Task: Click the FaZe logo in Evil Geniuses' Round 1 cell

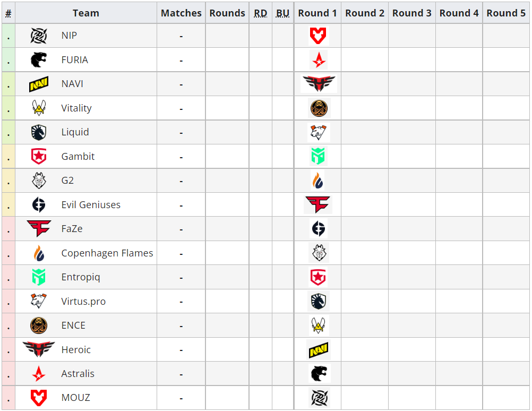Action: (318, 204)
